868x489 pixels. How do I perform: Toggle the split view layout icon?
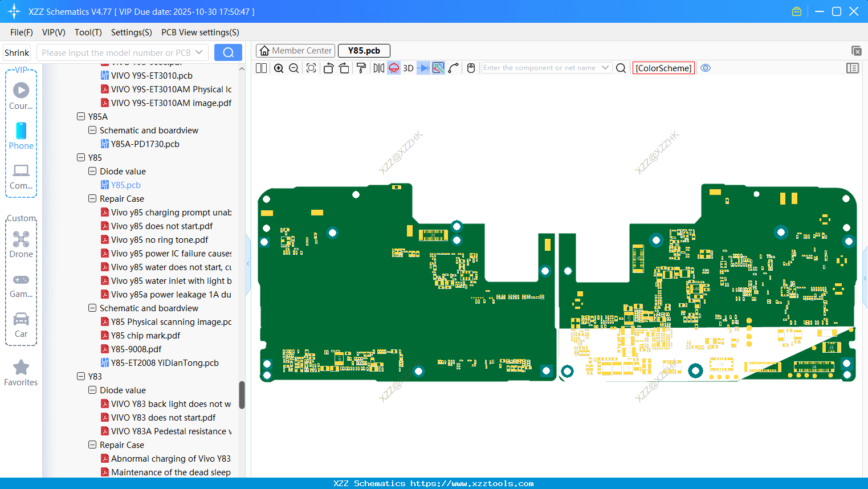coord(261,68)
